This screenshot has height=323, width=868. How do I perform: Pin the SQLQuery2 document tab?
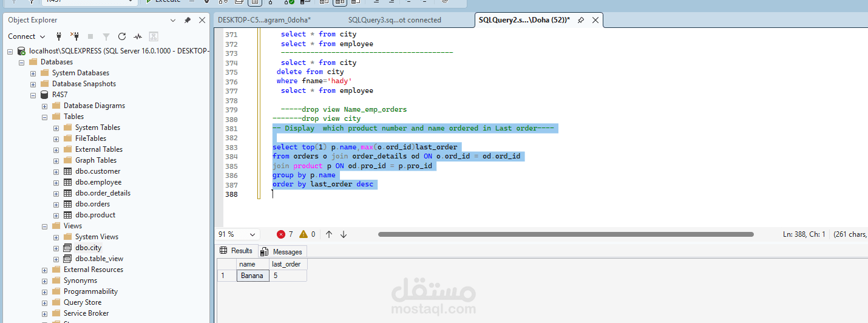click(581, 20)
